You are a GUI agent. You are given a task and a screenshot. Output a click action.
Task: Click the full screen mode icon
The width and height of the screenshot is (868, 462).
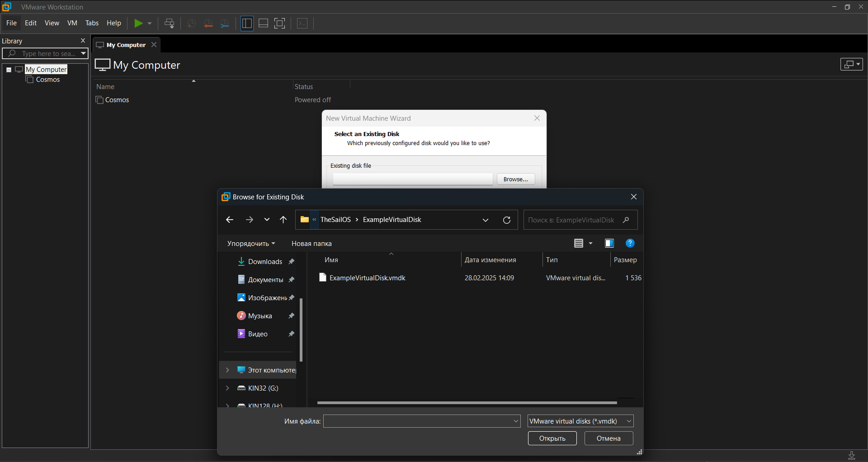point(280,24)
